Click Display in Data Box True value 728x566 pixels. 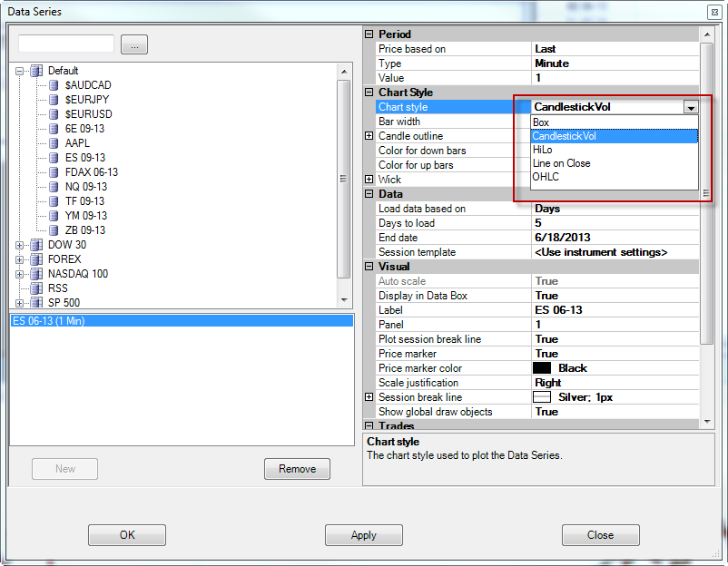pos(546,296)
